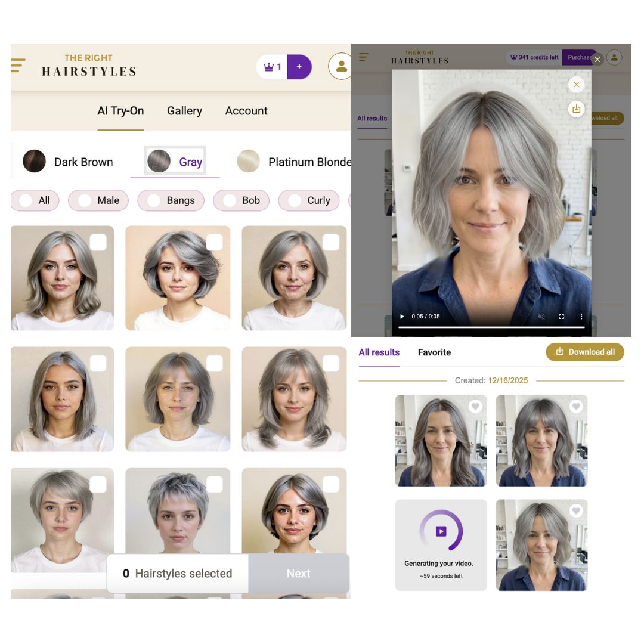This screenshot has width=644, height=644.
Task: Click the Download all button
Action: point(585,352)
